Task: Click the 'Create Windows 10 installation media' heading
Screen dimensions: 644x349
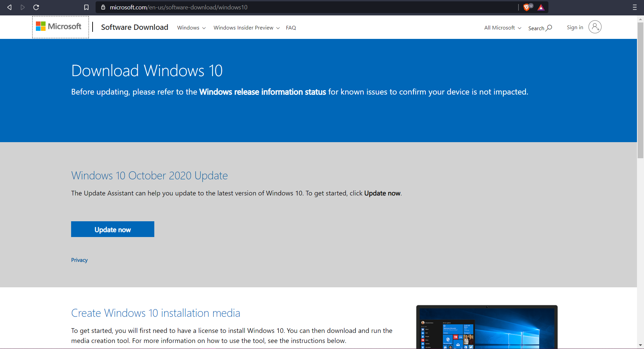Action: 156,313
